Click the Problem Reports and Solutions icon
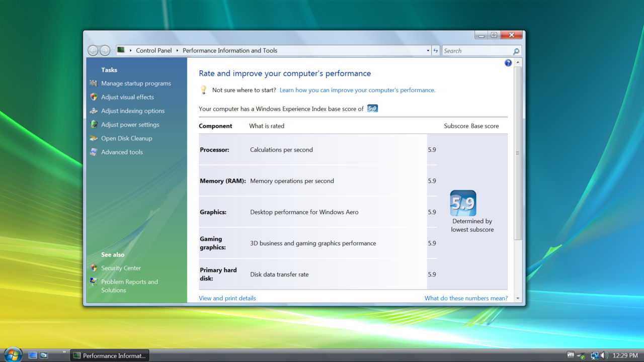Screen dimensions: 644x362 point(94,282)
